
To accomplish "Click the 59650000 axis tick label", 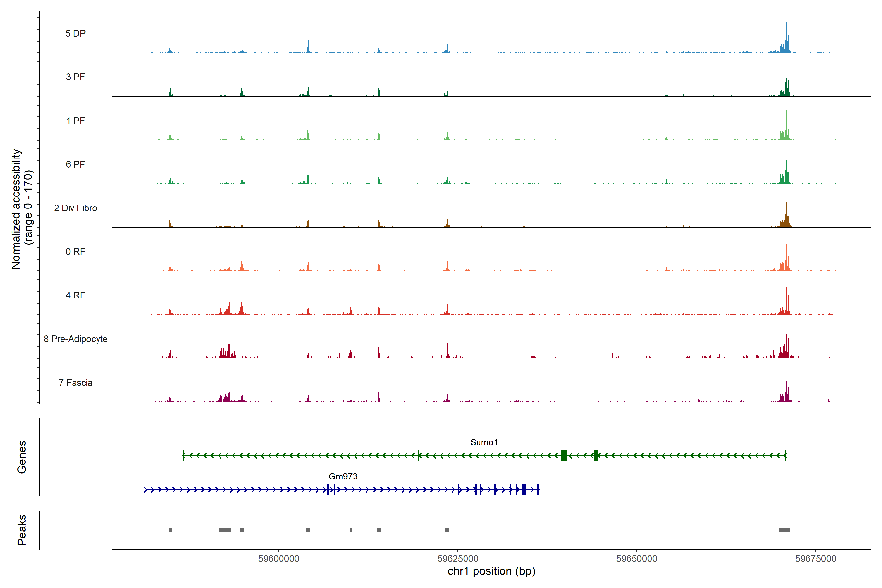I will click(x=637, y=559).
